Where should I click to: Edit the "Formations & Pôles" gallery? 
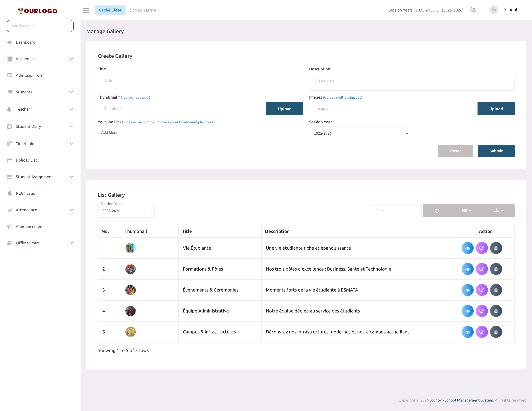(x=482, y=269)
